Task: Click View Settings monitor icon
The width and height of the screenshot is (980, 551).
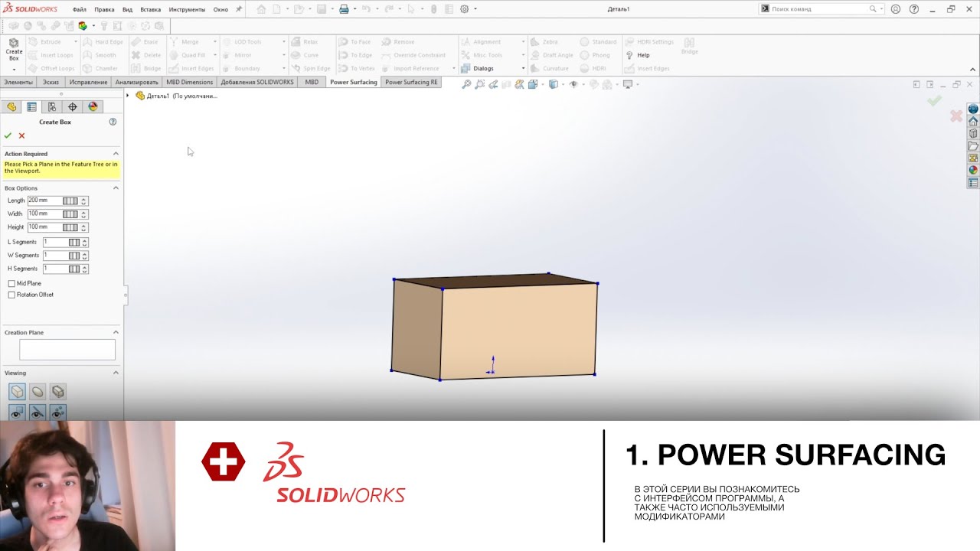Action: (x=628, y=84)
